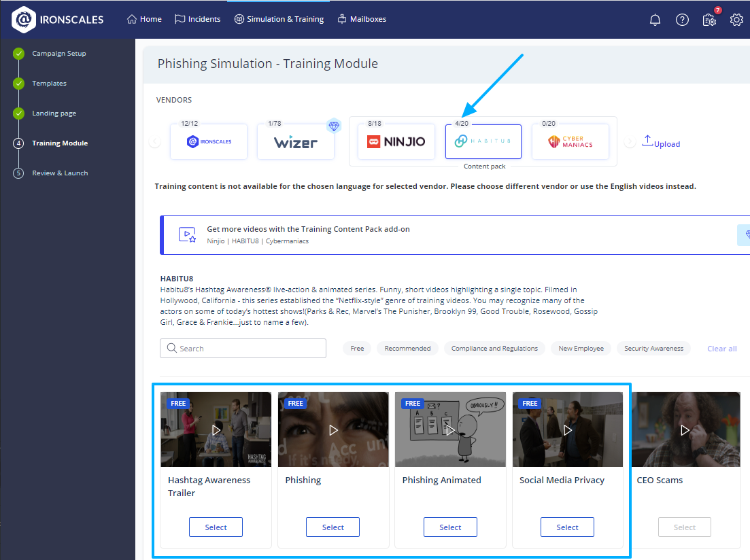This screenshot has width=750, height=560.
Task: Switch to the Incidents section
Action: pos(197,19)
